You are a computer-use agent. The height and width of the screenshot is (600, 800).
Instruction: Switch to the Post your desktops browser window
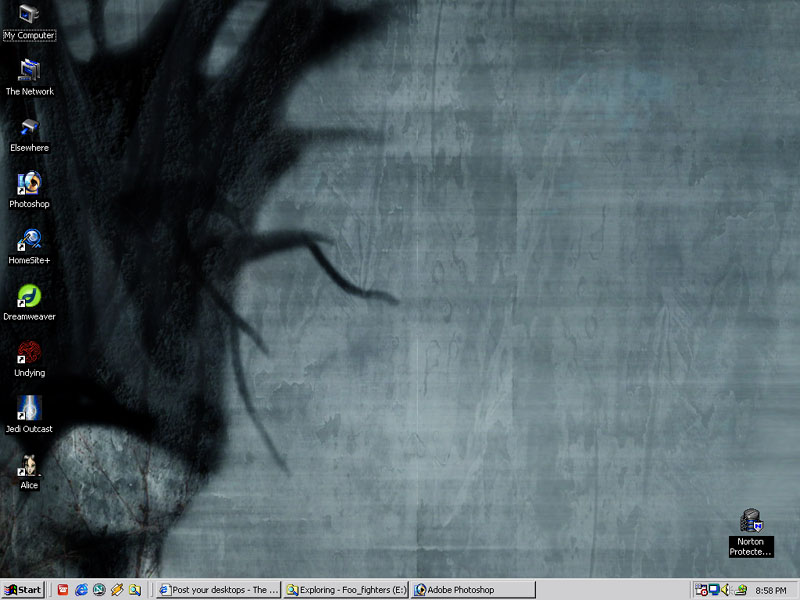218,590
